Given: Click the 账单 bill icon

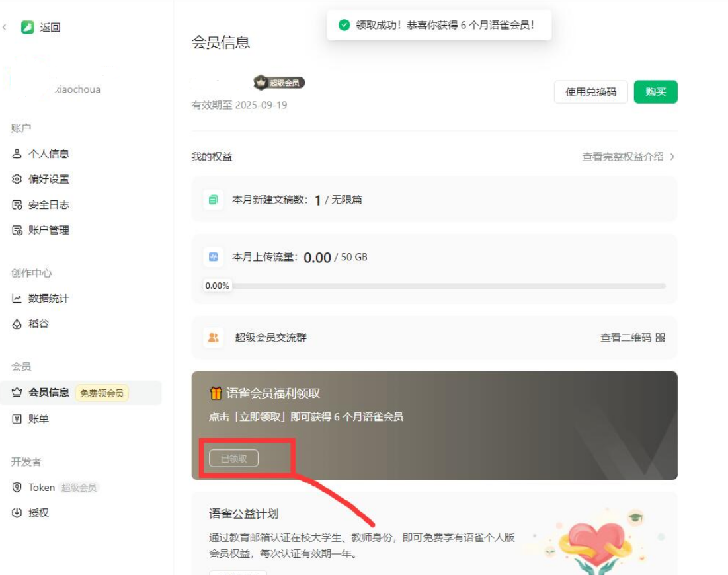Looking at the screenshot, I should [17, 419].
